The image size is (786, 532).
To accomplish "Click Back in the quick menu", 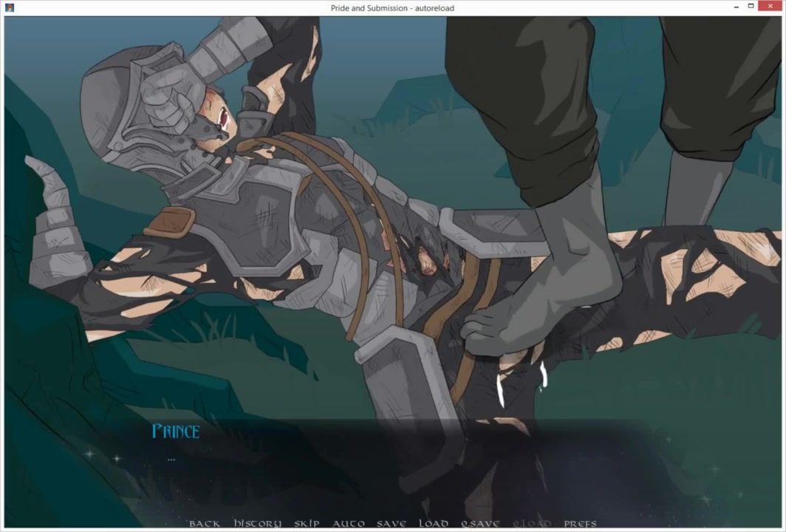I will point(205,523).
